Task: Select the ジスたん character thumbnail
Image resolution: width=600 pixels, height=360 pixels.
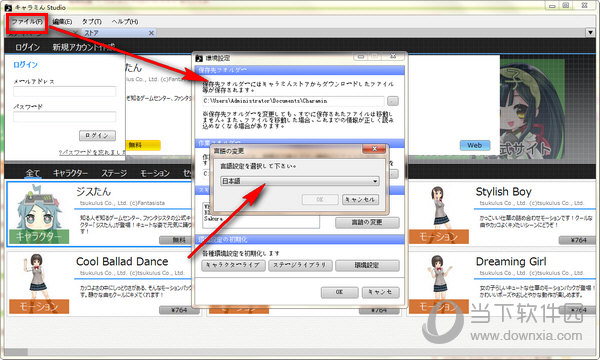Action: coord(39,213)
